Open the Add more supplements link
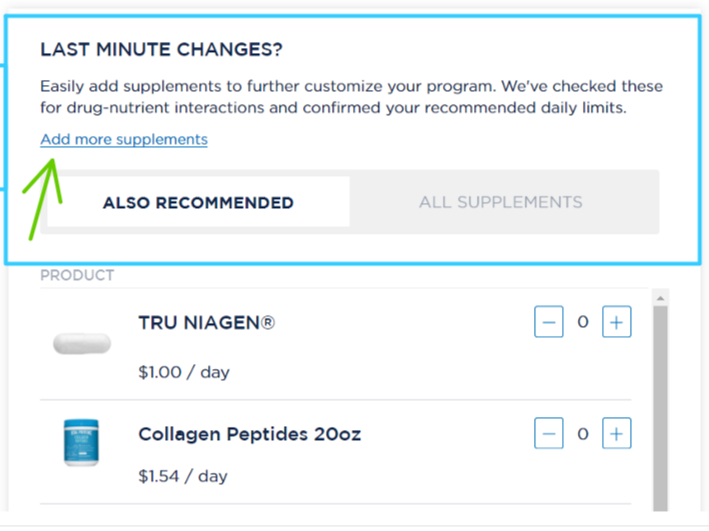Viewport: 709px width, 531px height. tap(124, 139)
